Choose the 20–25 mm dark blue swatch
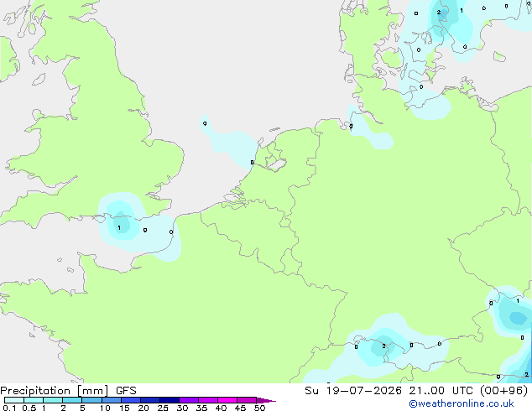This screenshot has width=532, height=411. click(x=149, y=400)
